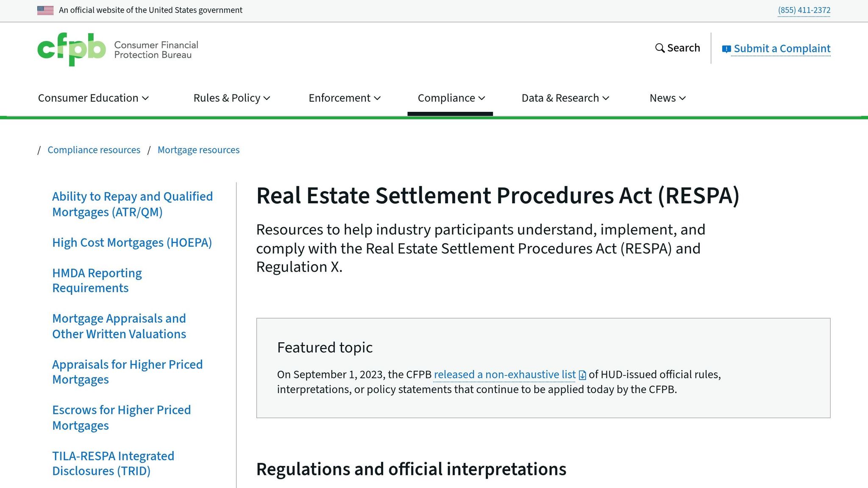Screen dimensions: 868x488
Task: Go to Compliance resources breadcrumb
Action: 94,150
